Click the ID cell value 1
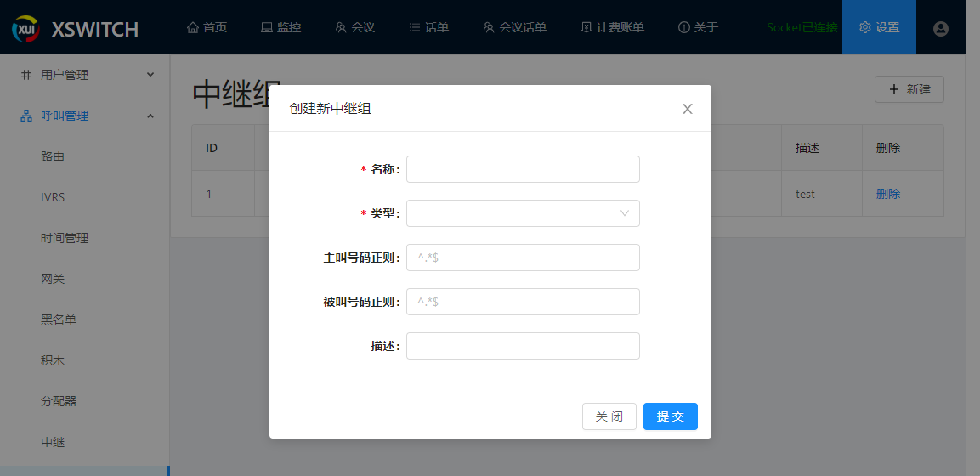980x476 pixels. 209,194
